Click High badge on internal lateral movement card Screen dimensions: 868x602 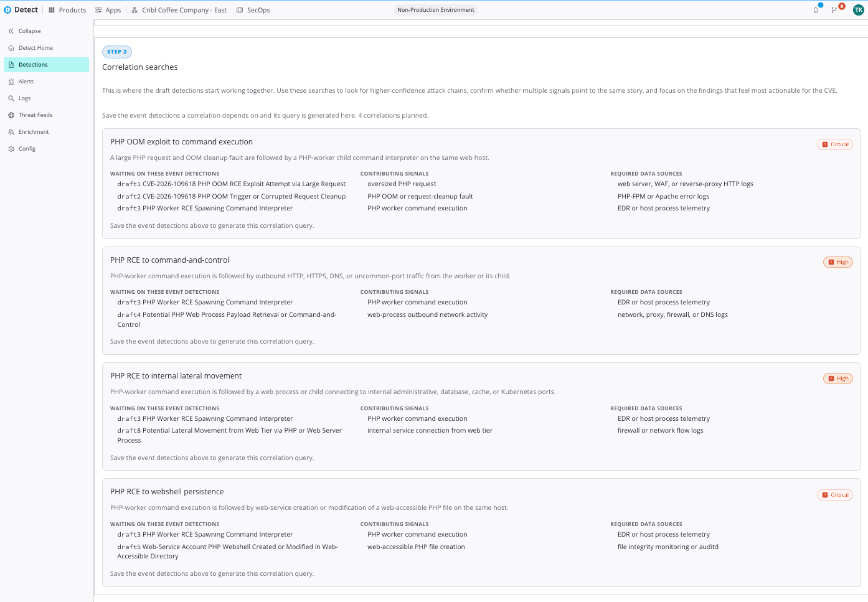click(838, 379)
